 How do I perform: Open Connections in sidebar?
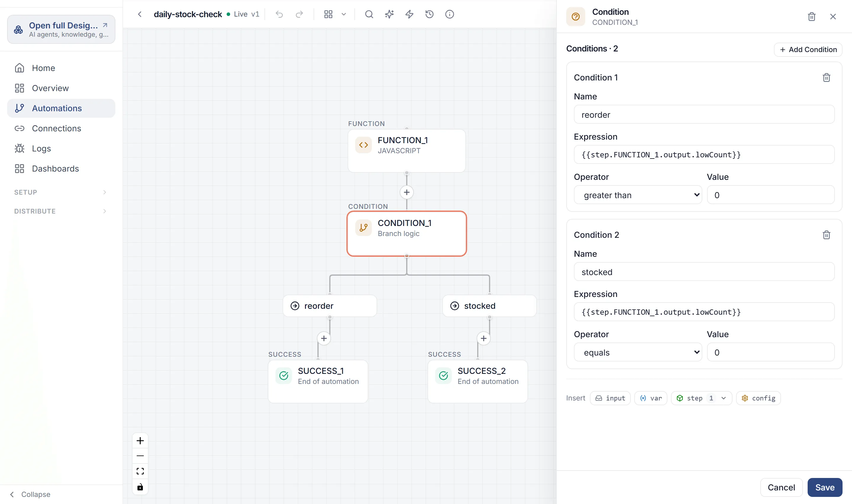click(x=61, y=128)
